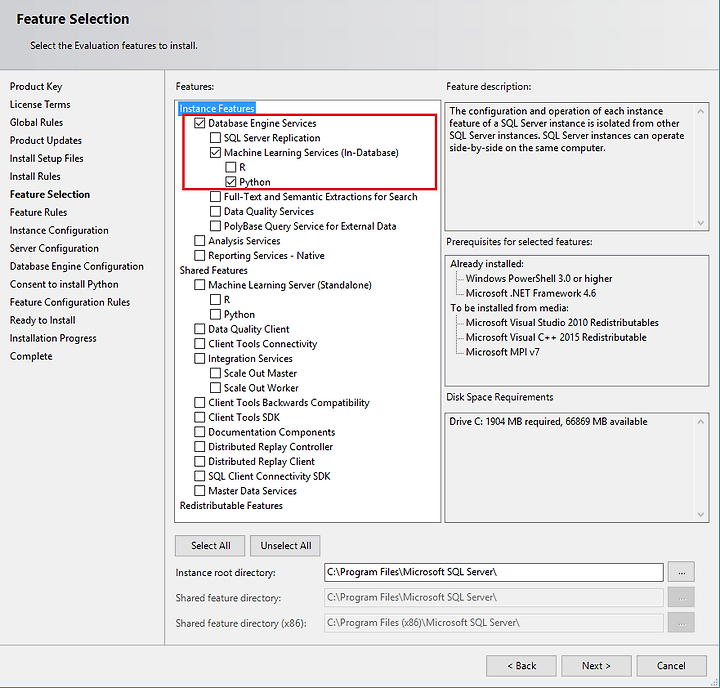720x688 pixels.
Task: Enable Analysis Services checkbox
Action: pyautogui.click(x=199, y=241)
